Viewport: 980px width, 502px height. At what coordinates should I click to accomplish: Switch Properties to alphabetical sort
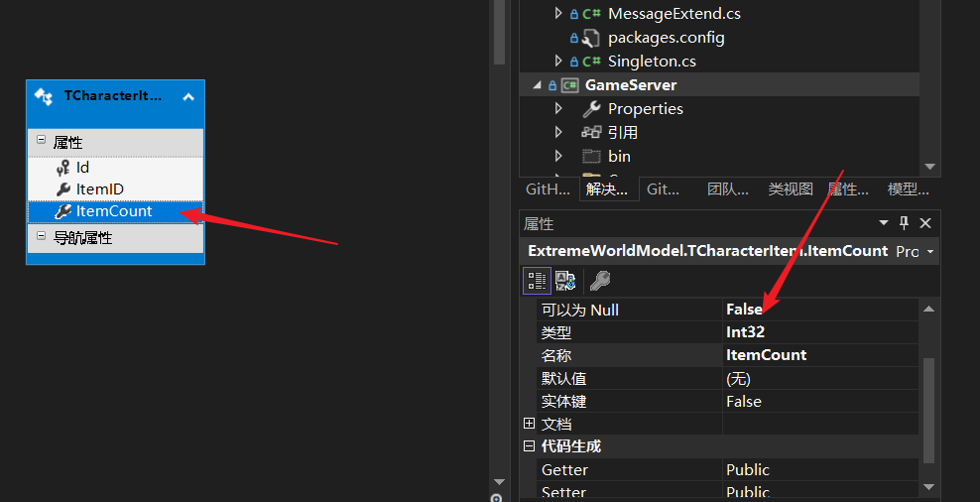[565, 281]
